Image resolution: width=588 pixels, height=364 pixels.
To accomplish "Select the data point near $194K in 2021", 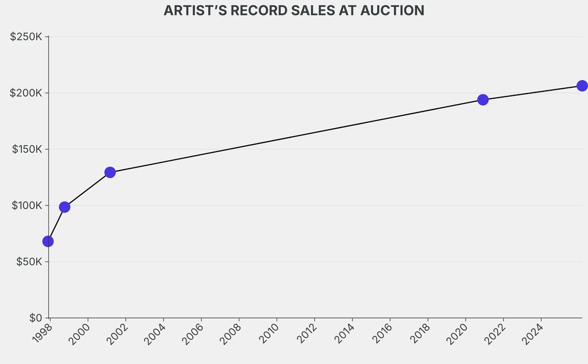I will 483,100.
